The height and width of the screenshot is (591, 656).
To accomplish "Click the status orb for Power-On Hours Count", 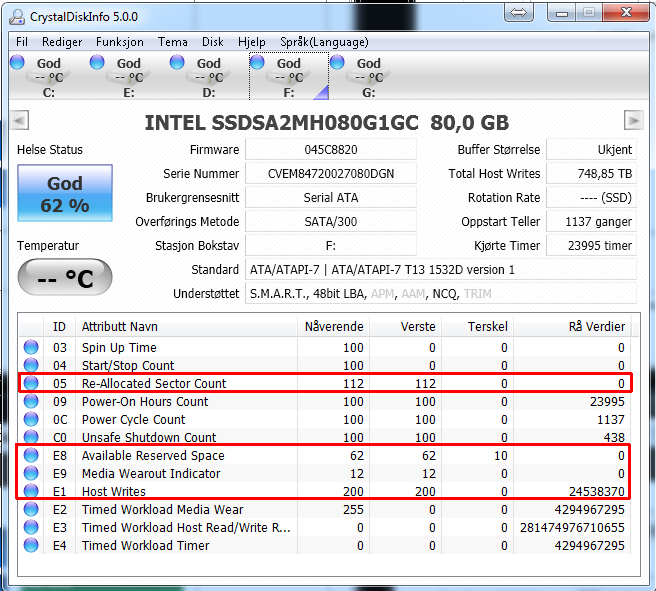I will point(31,401).
